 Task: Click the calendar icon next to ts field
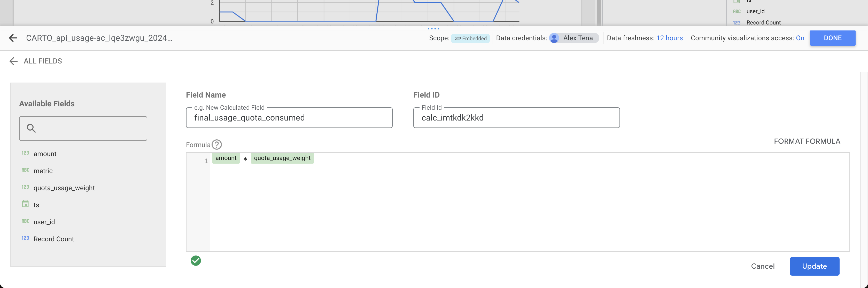coord(25,204)
